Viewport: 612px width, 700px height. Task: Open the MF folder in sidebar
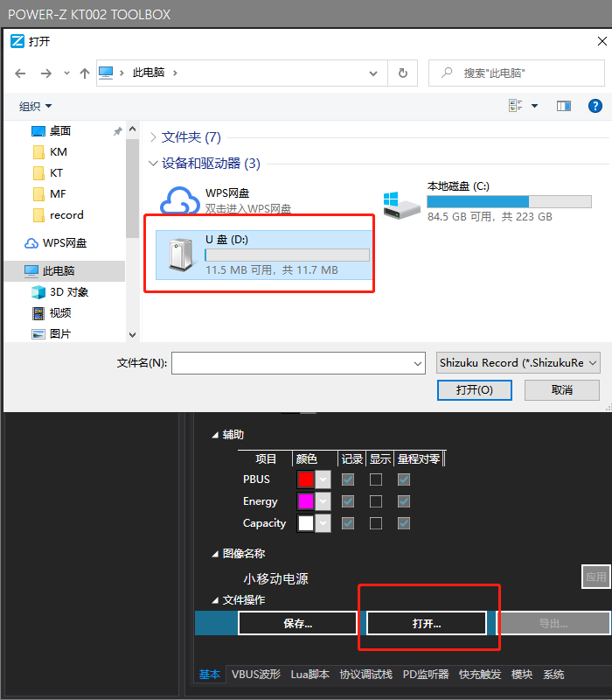tap(58, 193)
